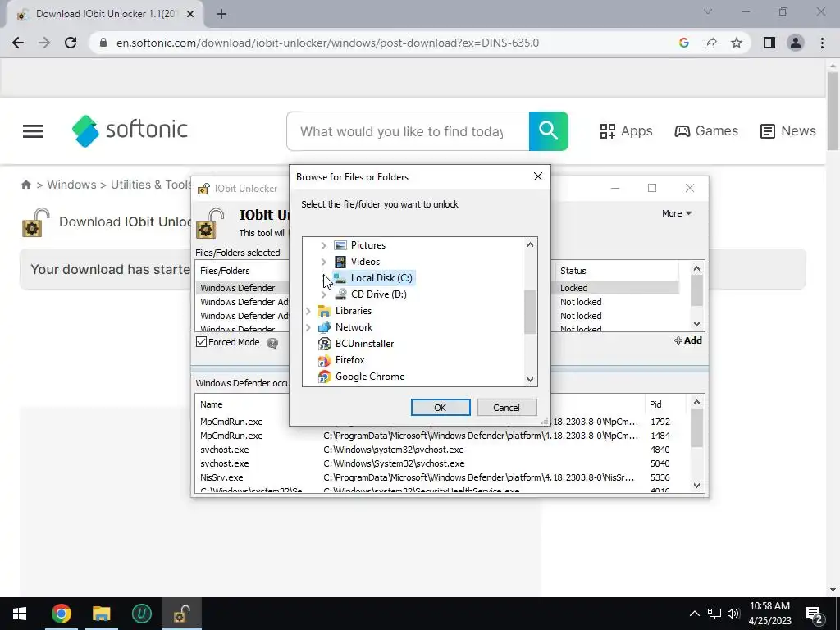Open Chrome from the taskbar
The width and height of the screenshot is (840, 630).
61,614
